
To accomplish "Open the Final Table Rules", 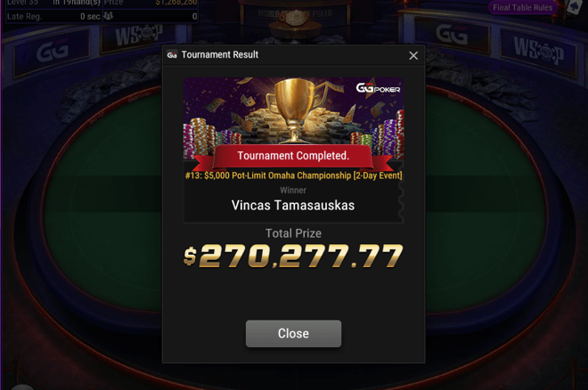I will [522, 7].
